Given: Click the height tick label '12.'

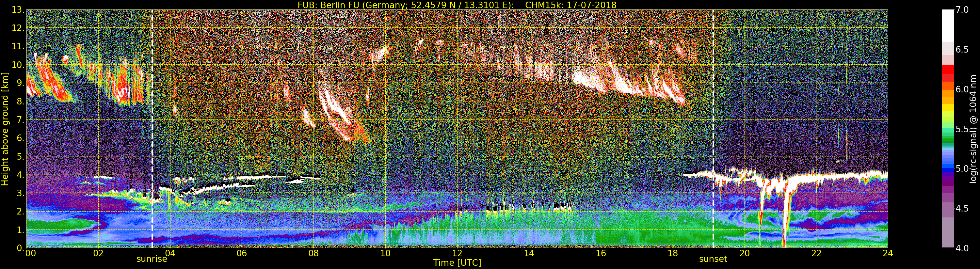Looking at the screenshot, I should 18,28.
